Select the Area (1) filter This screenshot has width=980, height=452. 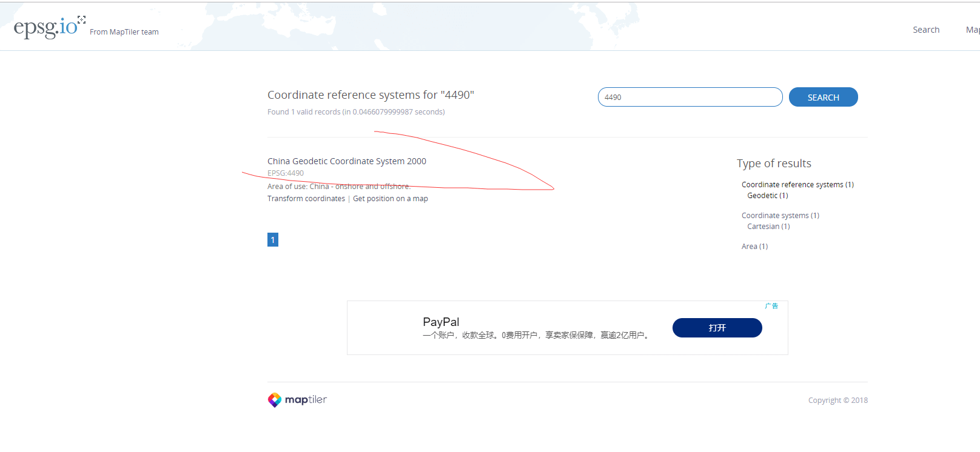[x=754, y=247]
